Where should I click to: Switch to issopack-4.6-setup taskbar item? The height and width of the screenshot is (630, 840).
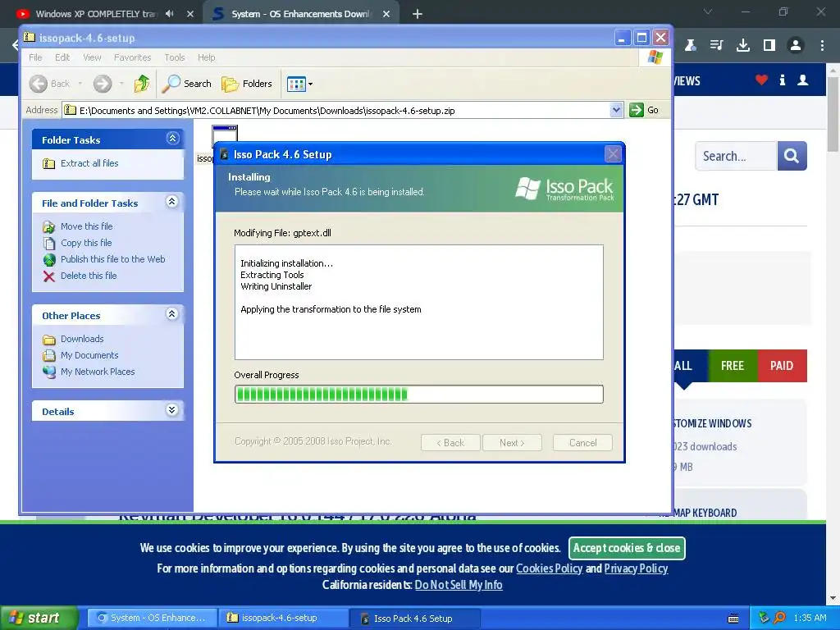[282, 619]
